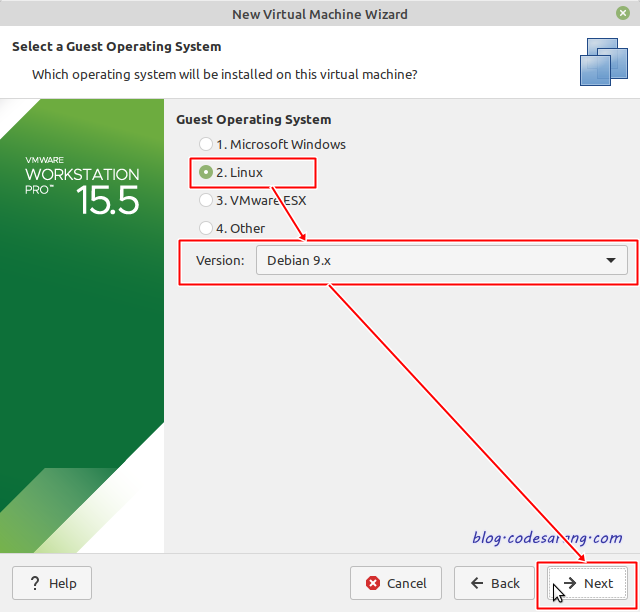Viewport: 640px width, 612px height.
Task: Click the stacked virtual machines icon
Action: click(604, 62)
